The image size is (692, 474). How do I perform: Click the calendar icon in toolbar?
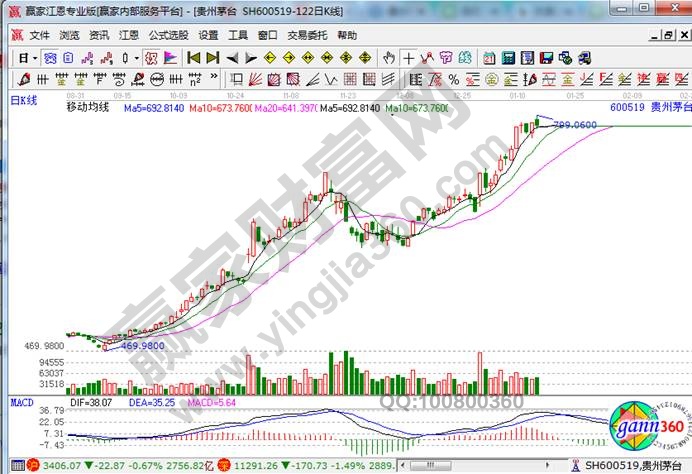(x=489, y=57)
